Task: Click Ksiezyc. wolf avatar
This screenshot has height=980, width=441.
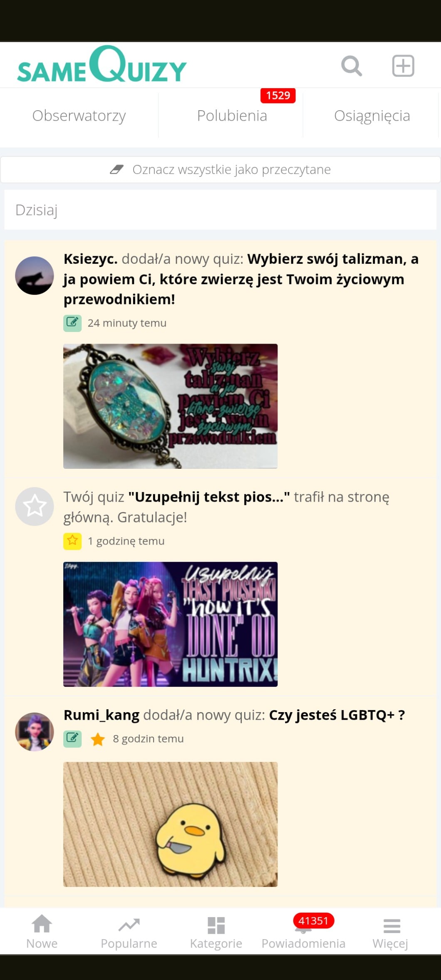Action: (x=35, y=275)
